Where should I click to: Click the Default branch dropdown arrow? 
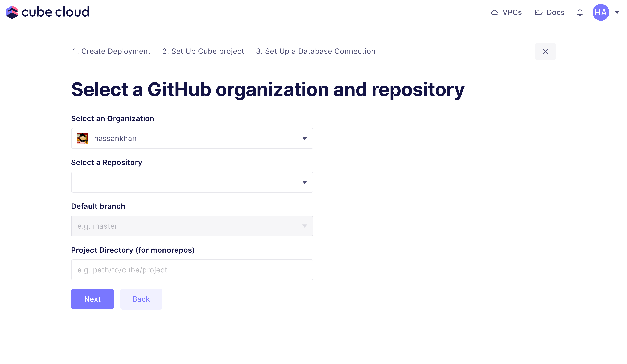[x=304, y=226]
